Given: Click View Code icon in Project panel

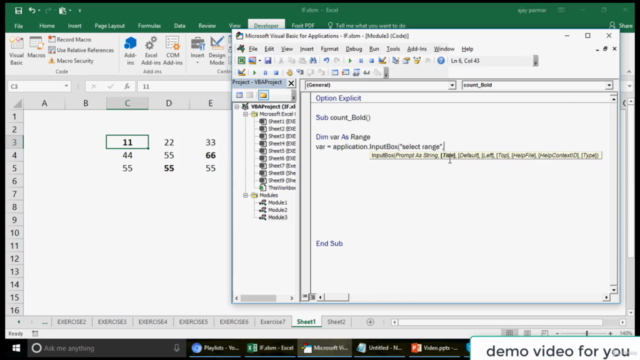Looking at the screenshot, I should point(240,95).
